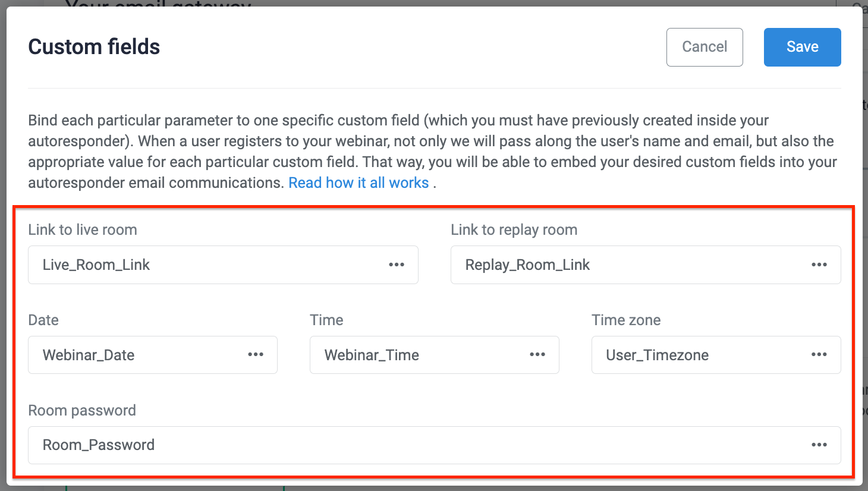Select the Live_Room_Link input field
868x491 pixels.
(178, 265)
